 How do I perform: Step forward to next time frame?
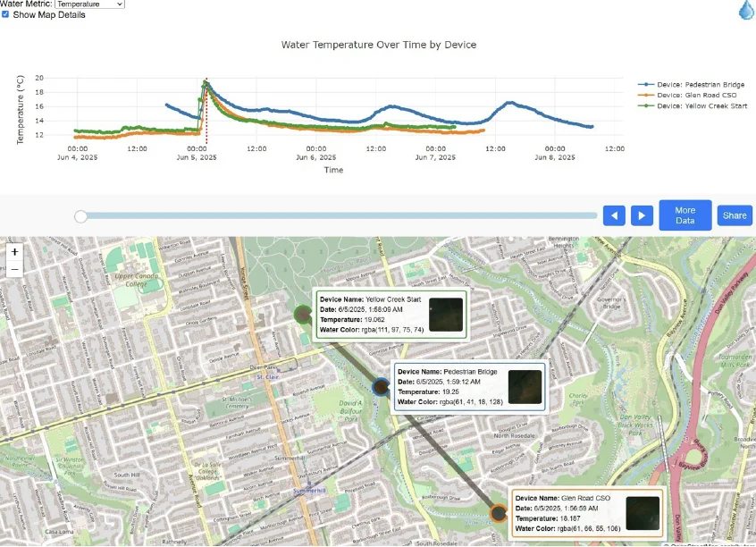(643, 215)
